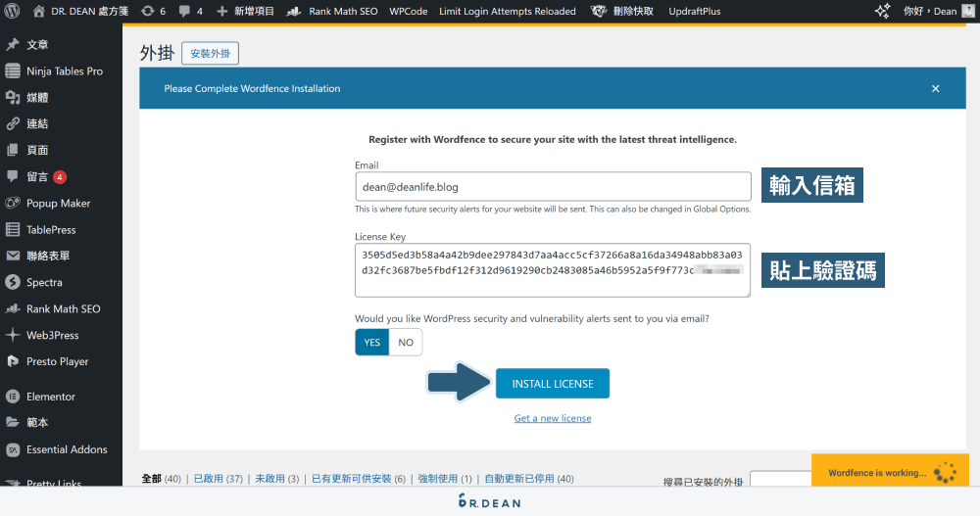980x516 pixels.
Task: Click the 外掛 page heading
Action: (157, 53)
